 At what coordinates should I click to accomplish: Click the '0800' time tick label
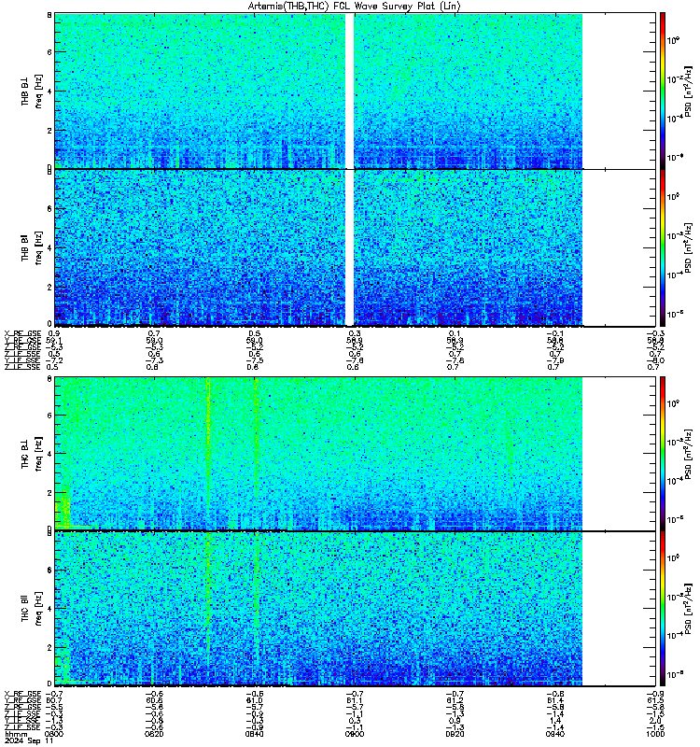click(x=54, y=734)
